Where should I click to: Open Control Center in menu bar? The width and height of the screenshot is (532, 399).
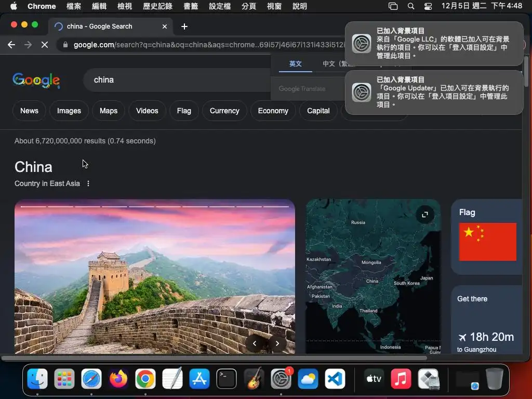click(428, 6)
